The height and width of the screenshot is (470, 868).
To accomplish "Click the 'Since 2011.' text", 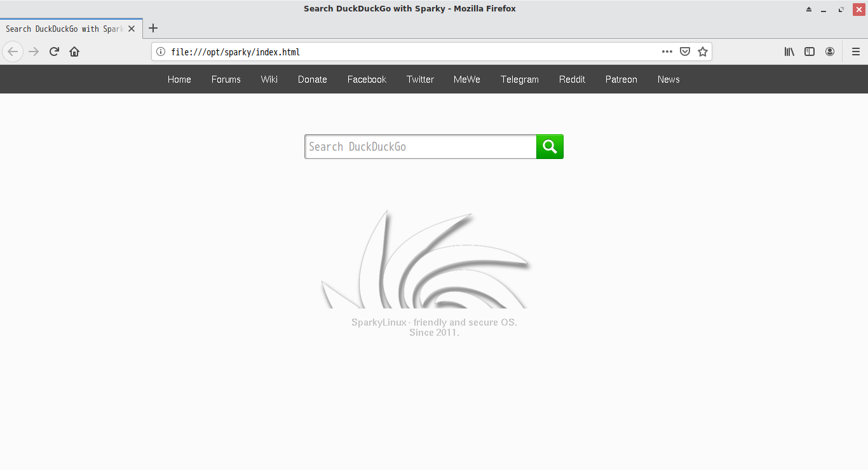I will [434, 333].
